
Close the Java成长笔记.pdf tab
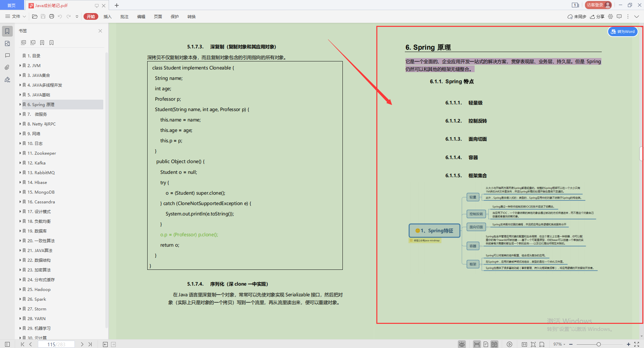pyautogui.click(x=104, y=5)
